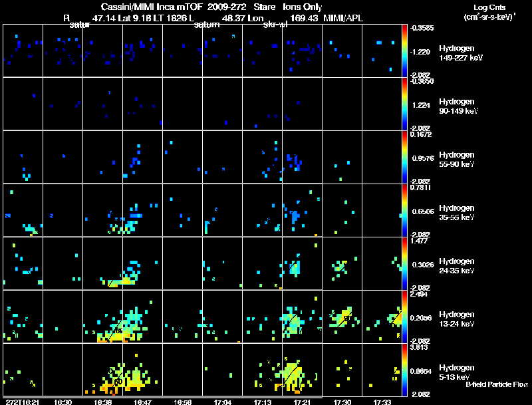Click the 0.9576 colorbar midpoint value
The image size is (532, 405).
[423, 158]
